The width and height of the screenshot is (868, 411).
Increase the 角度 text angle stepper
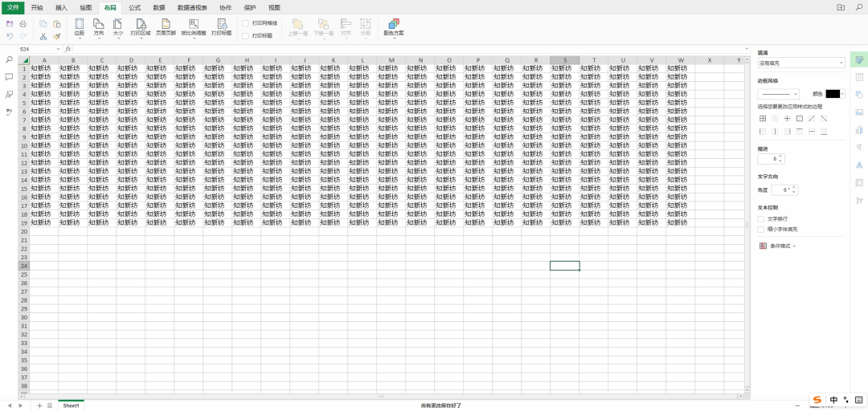click(794, 188)
